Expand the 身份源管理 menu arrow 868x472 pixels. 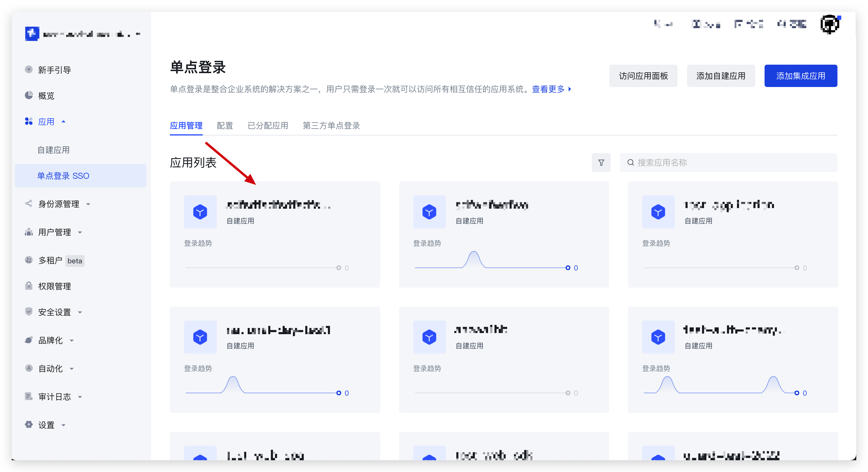tap(88, 204)
